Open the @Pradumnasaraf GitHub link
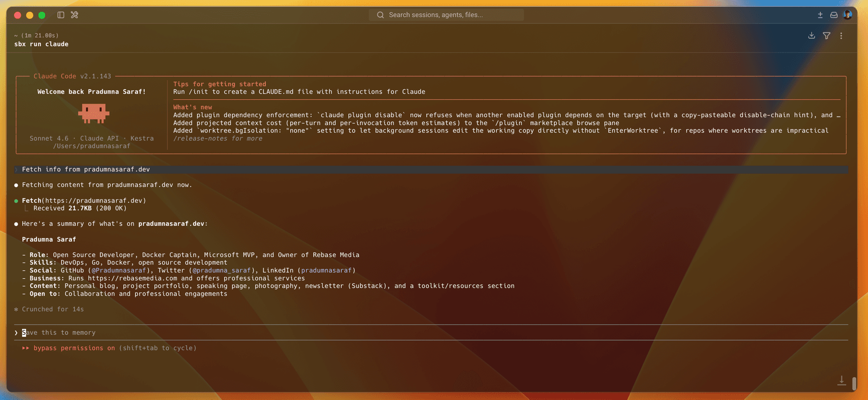 [x=119, y=271]
